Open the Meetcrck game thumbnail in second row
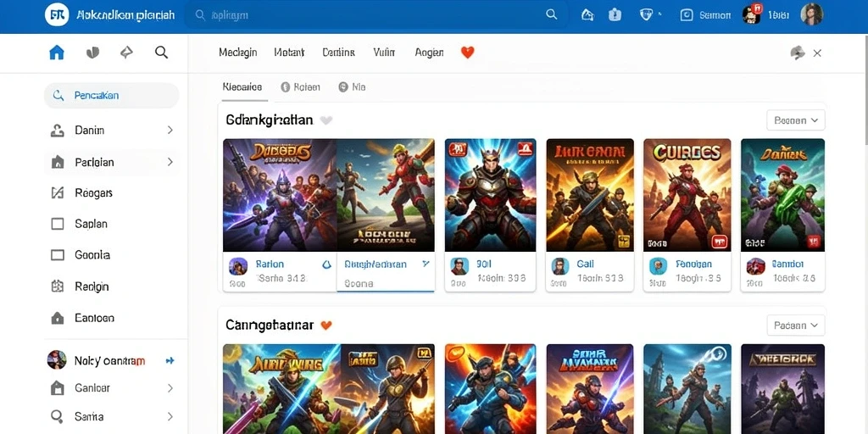Screen dimensions: 868x434 click(x=782, y=388)
